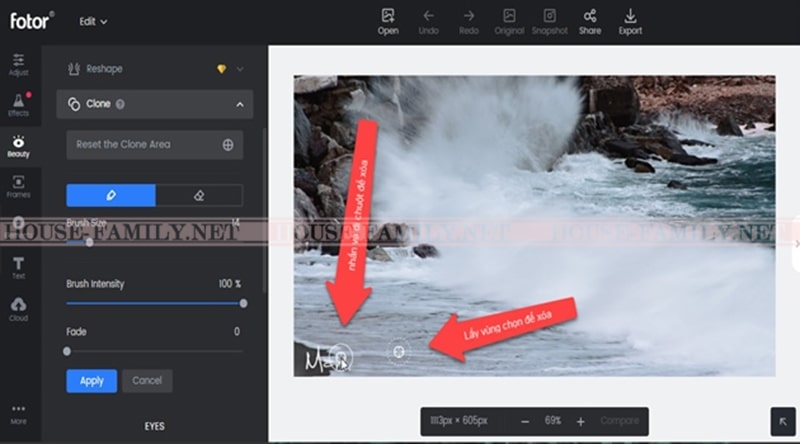Screen dimensions: 800x444
Task: Click the Brush Intensity 100 % value
Action: tap(230, 284)
